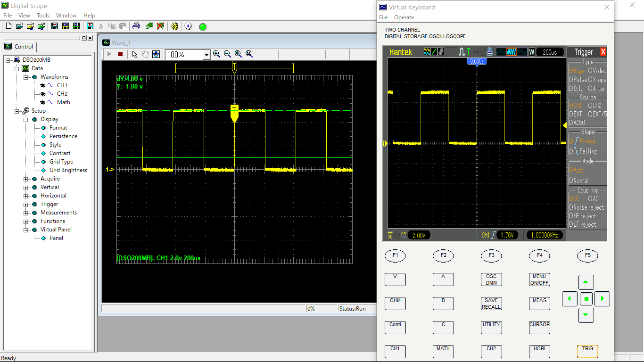Click the red stop button in Wave_1
The height and width of the screenshot is (362, 644).
pyautogui.click(x=120, y=54)
